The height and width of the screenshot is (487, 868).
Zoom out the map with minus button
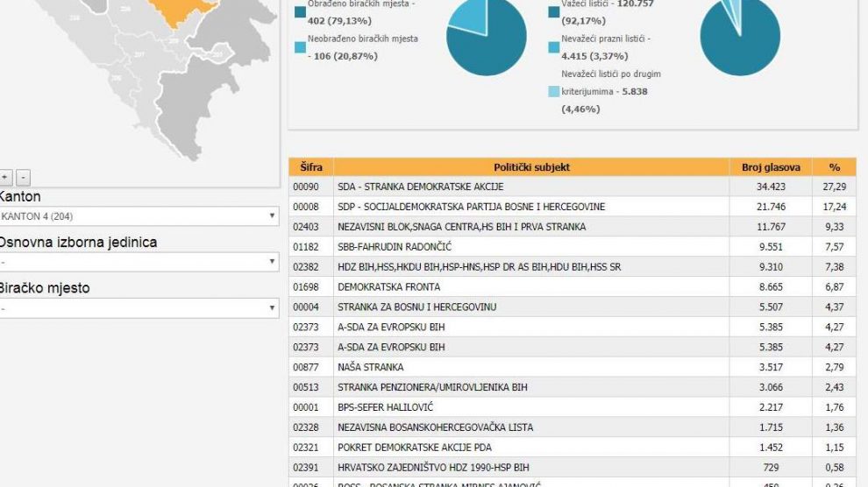(x=23, y=178)
